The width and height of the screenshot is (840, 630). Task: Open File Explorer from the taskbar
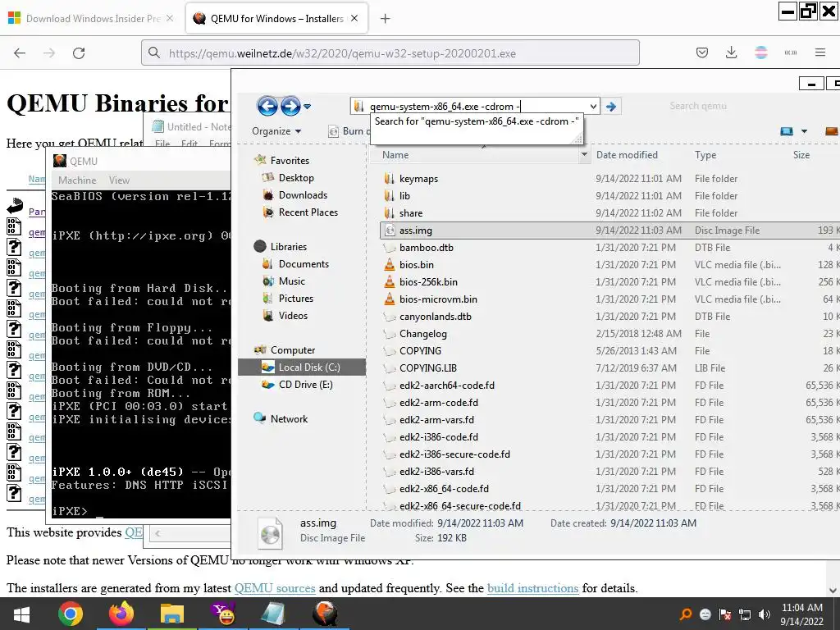[172, 614]
